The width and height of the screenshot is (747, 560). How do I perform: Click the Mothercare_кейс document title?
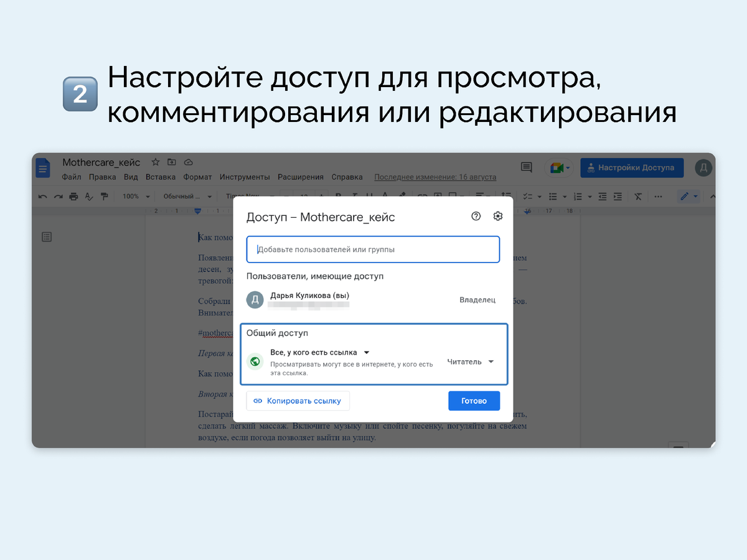click(101, 162)
